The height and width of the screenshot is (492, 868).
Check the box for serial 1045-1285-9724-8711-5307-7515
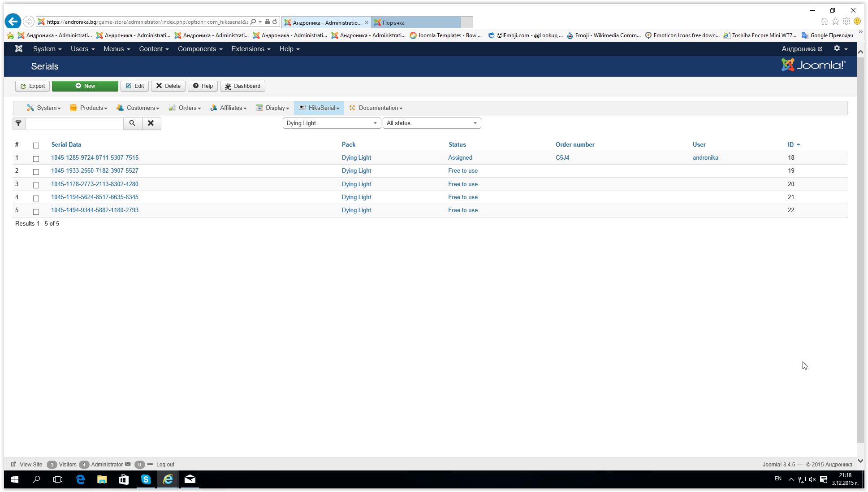point(36,159)
